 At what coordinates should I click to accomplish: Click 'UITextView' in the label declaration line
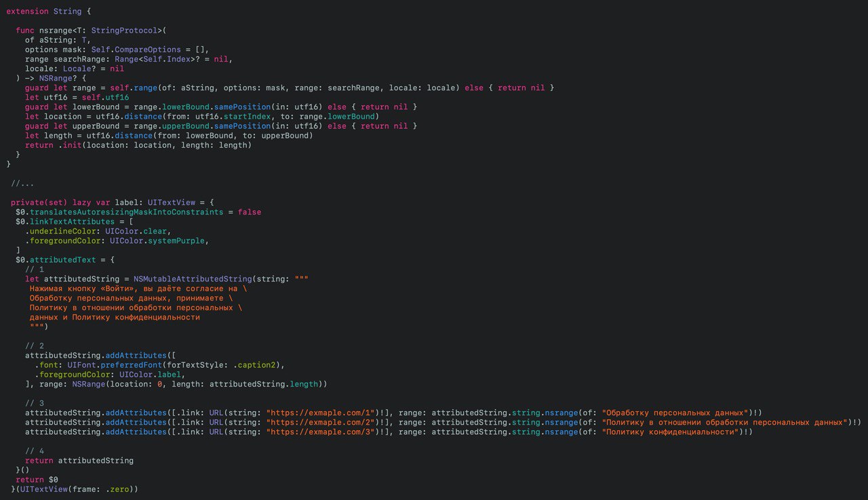(171, 202)
